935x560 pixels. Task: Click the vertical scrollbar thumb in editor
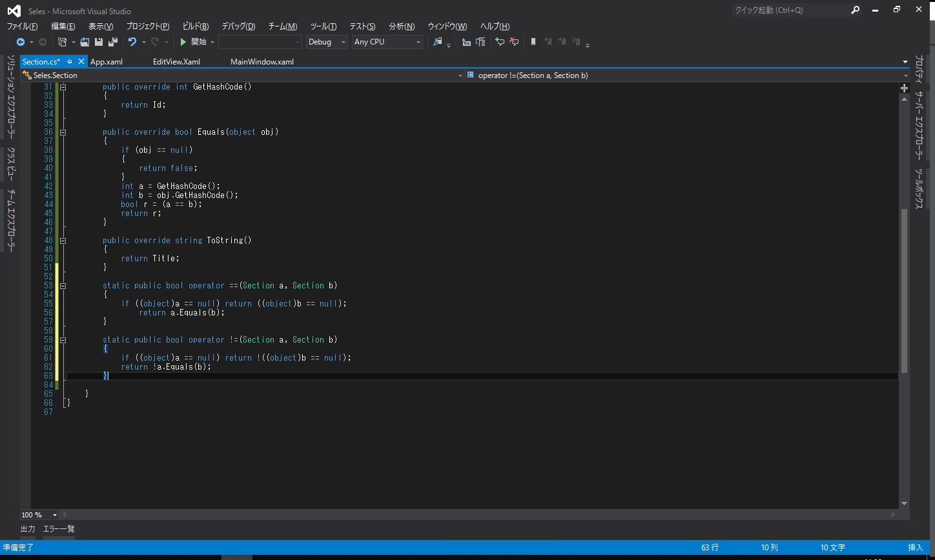coord(904,290)
